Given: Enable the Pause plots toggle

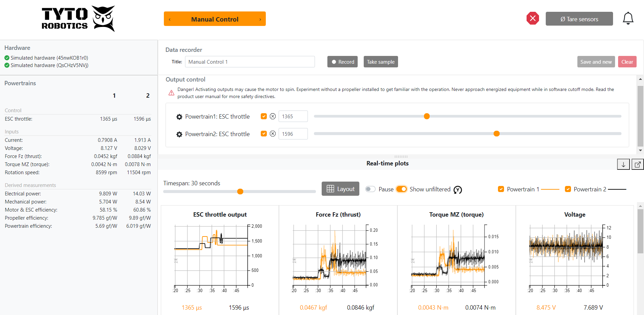Looking at the screenshot, I should (x=370, y=189).
